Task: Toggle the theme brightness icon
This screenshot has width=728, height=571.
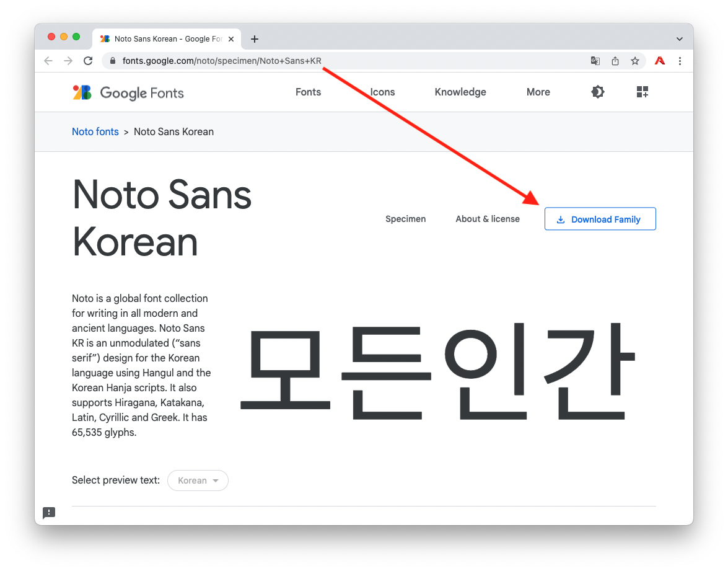Action: (x=597, y=92)
